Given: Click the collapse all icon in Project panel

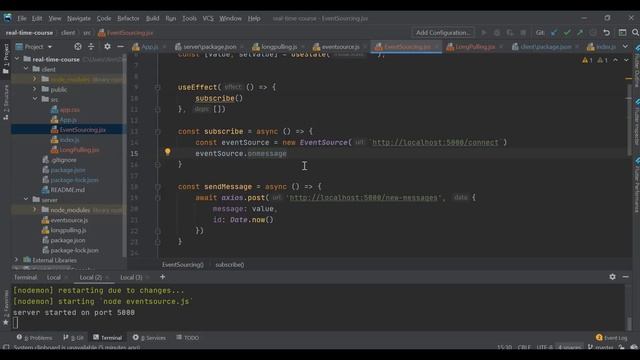Looking at the screenshot, I should point(91,47).
